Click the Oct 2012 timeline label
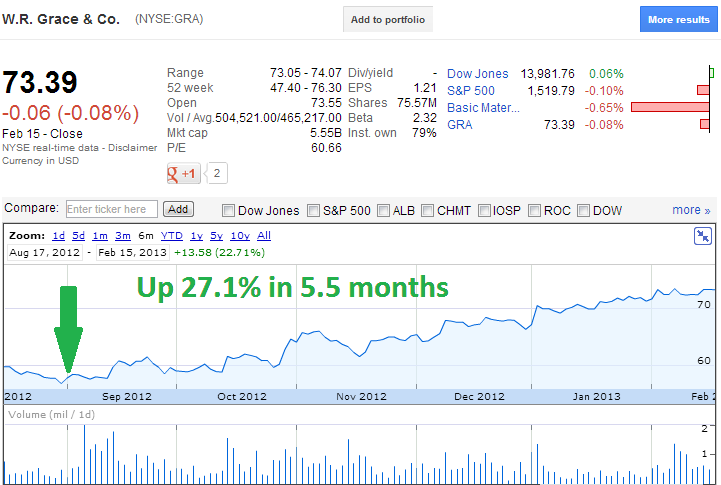This screenshot has height=485, width=721. click(242, 396)
